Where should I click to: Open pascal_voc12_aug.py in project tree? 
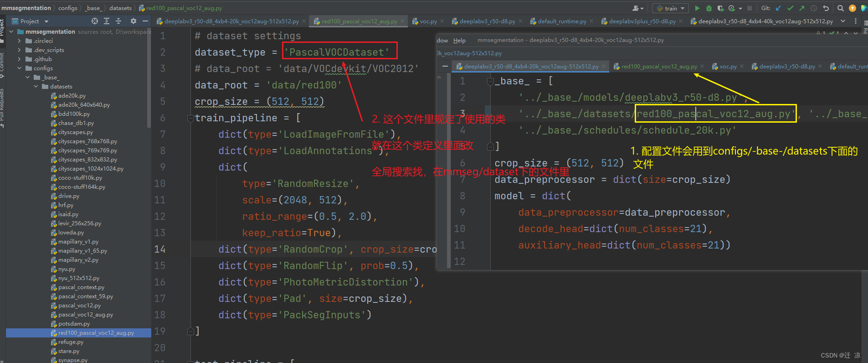85,314
